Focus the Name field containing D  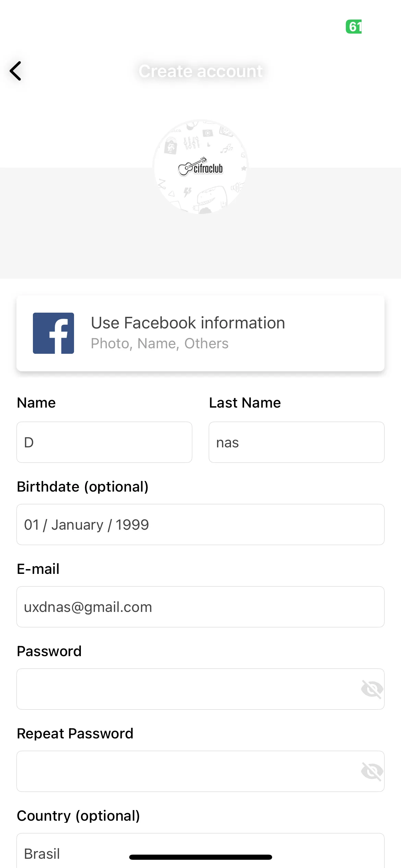104,442
